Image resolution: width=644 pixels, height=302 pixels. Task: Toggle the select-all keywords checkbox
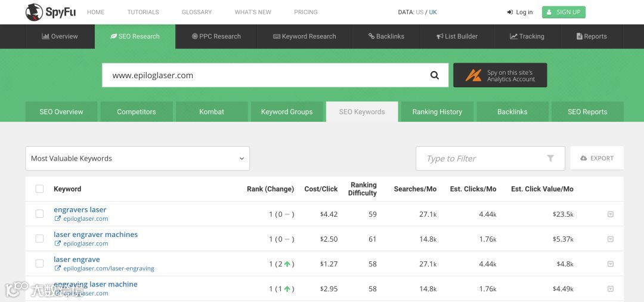(39, 189)
